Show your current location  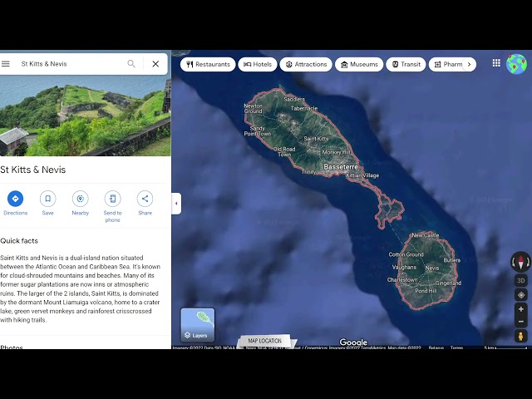coord(521,295)
